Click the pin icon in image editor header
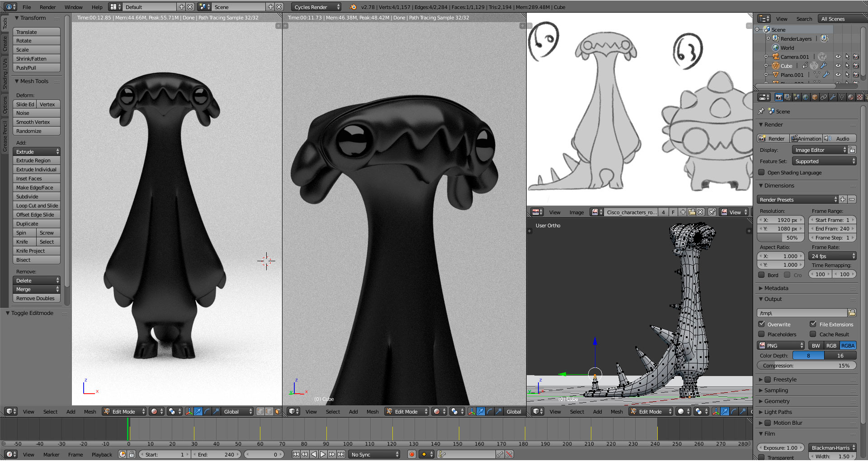The image size is (868, 461). 712,212
